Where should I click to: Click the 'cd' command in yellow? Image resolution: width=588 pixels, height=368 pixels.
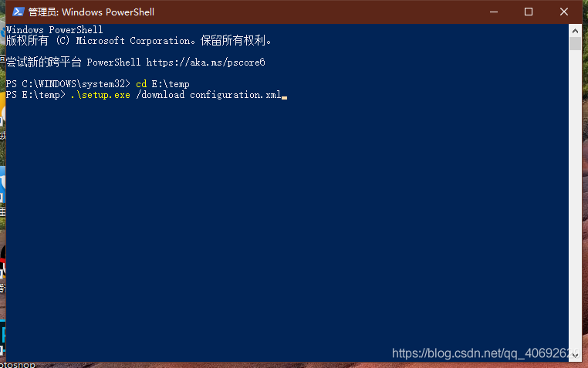(141, 84)
